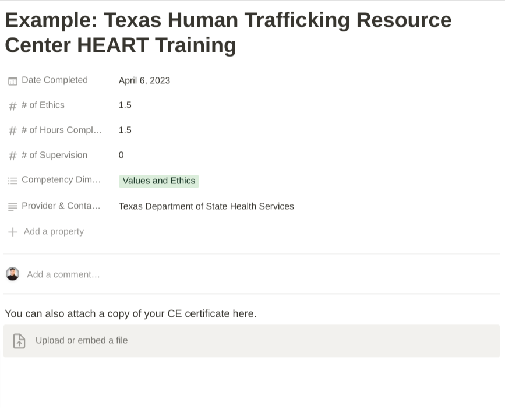Click the list icon beside Competency Dimension
The image size is (505, 420).
[13, 181]
